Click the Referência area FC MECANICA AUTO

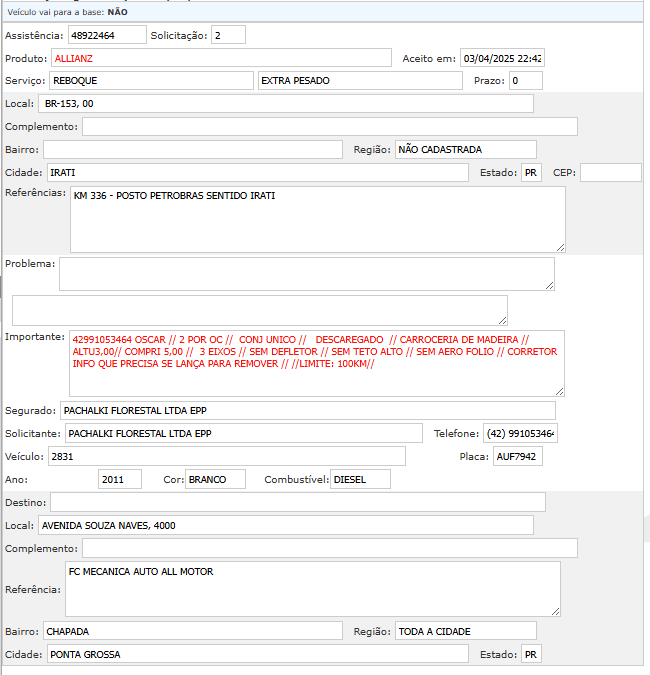313,589
